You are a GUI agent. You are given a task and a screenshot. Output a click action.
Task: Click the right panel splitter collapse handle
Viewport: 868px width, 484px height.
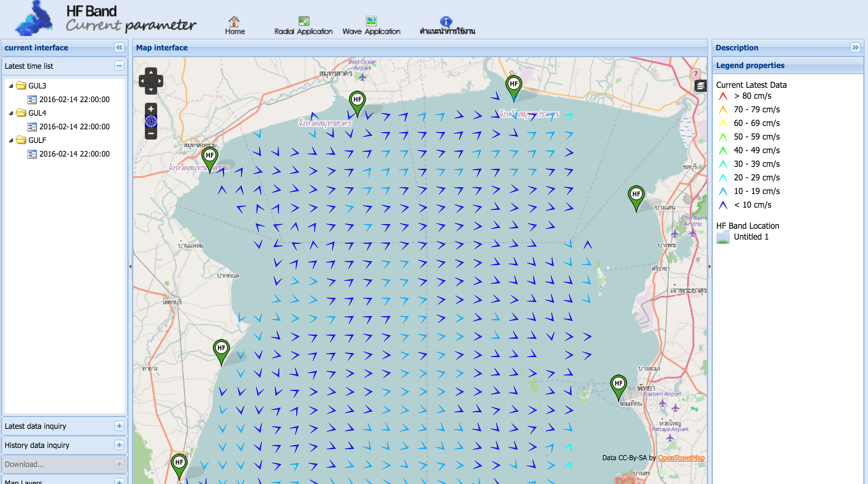pos(710,267)
